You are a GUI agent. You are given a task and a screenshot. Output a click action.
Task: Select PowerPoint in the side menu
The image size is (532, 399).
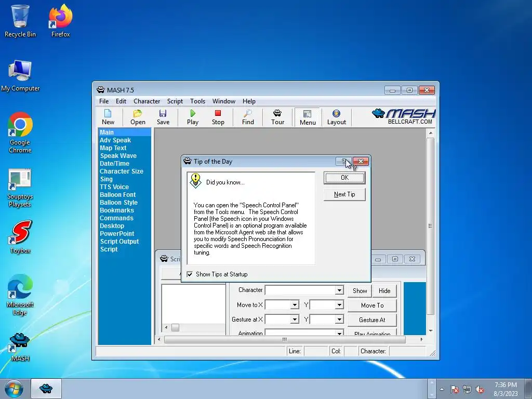click(117, 234)
